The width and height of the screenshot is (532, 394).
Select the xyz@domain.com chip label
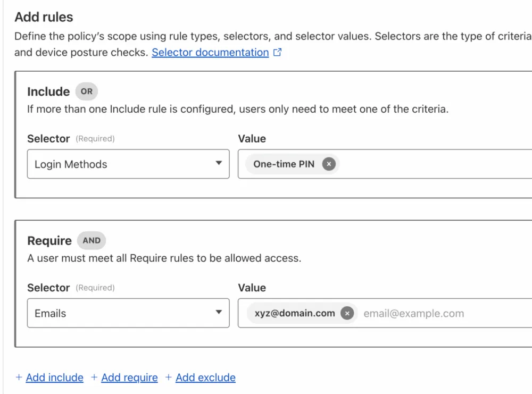click(x=295, y=313)
